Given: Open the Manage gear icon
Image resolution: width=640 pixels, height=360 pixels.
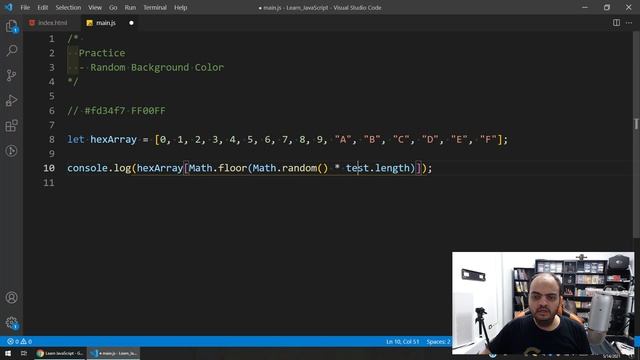Looking at the screenshot, I should pos(11,323).
